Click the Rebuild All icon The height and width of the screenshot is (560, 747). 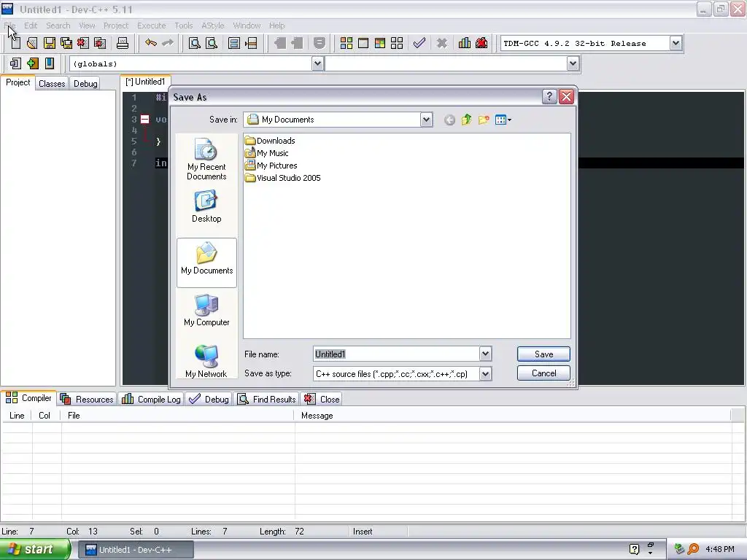(x=397, y=43)
